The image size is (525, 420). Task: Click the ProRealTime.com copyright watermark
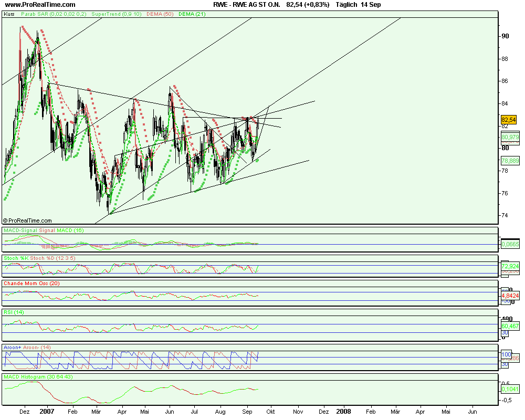point(27,221)
